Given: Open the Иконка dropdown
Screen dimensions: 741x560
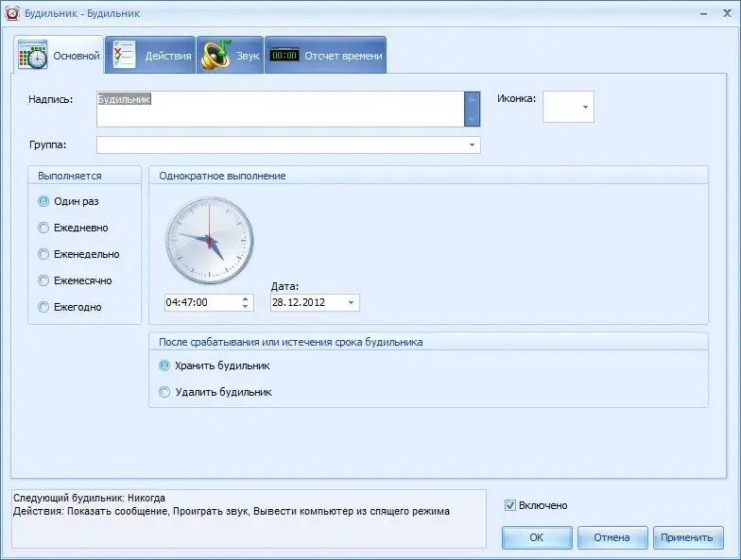Looking at the screenshot, I should coord(585,108).
